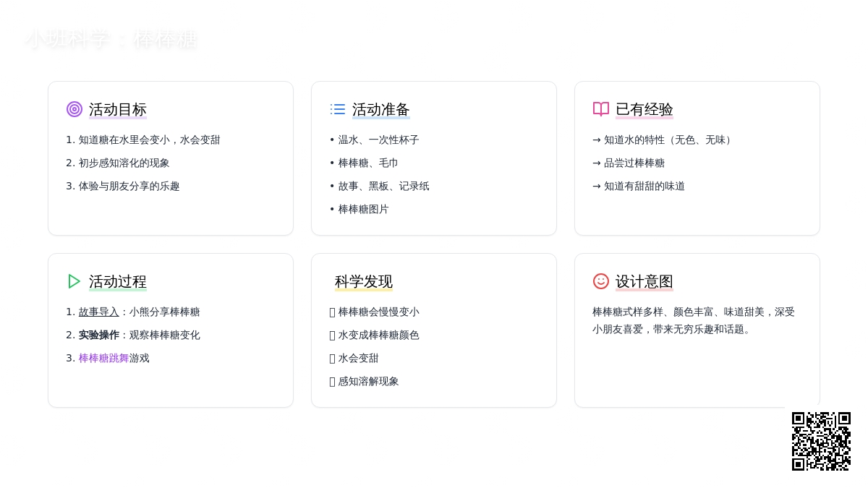The image size is (868, 488).
Task: Click the box bullet before 水会变甜
Action: tap(333, 359)
